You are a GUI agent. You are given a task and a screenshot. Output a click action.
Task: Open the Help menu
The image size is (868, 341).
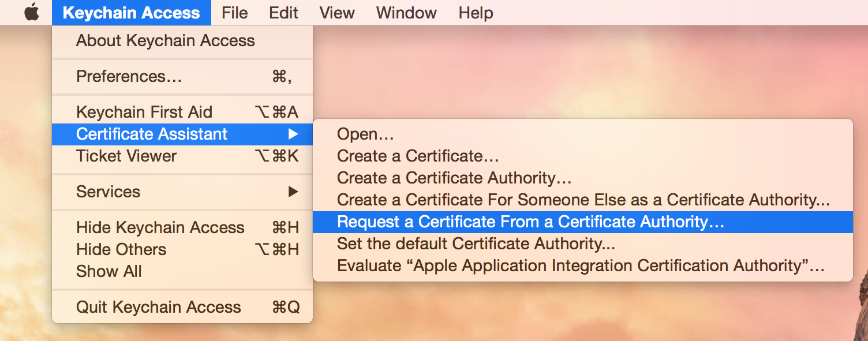[x=476, y=12]
